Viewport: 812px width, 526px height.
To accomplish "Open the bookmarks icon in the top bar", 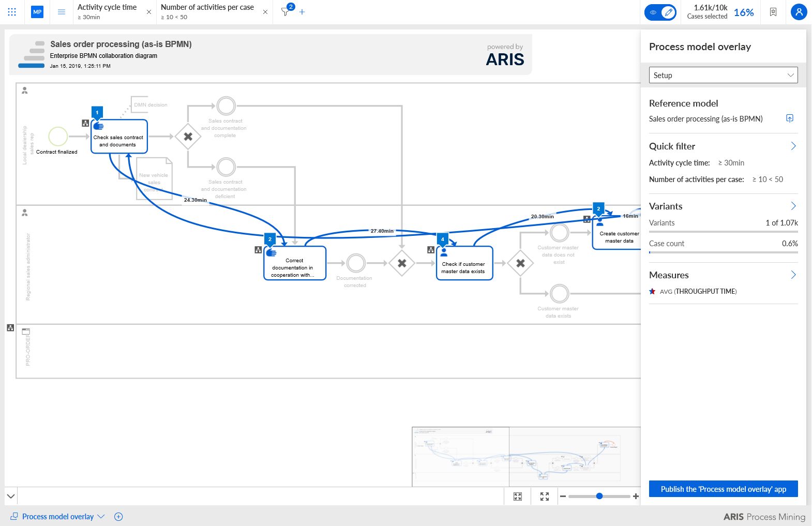I will point(773,12).
